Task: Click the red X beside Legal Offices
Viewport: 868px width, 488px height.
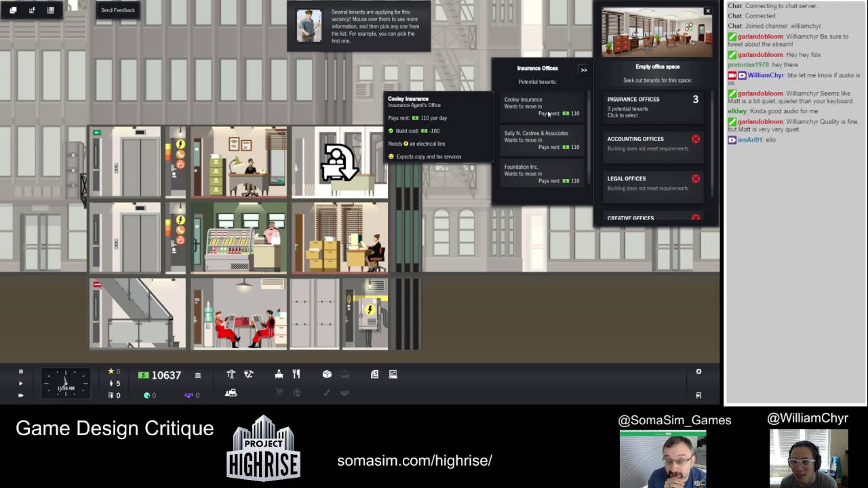Action: coord(695,178)
